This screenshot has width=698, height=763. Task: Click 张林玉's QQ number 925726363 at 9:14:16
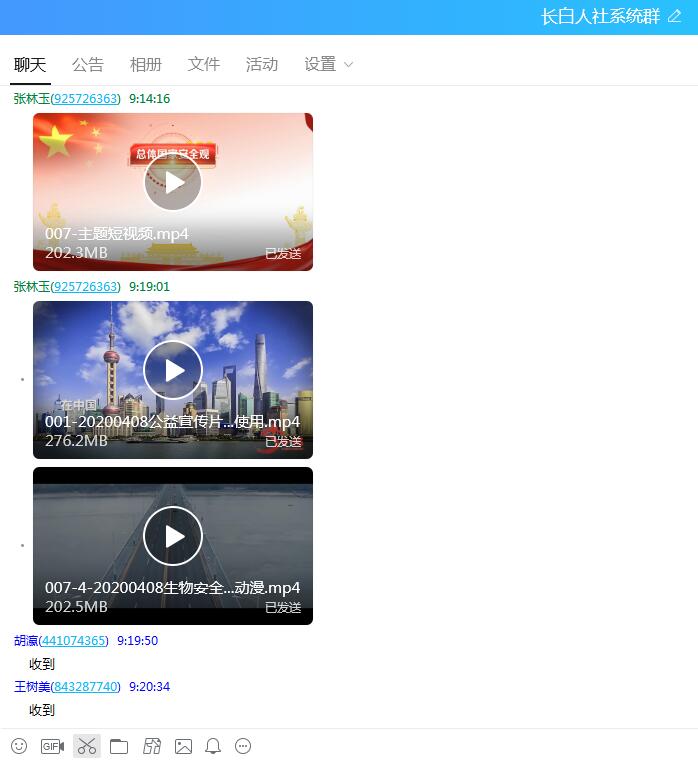click(x=85, y=99)
